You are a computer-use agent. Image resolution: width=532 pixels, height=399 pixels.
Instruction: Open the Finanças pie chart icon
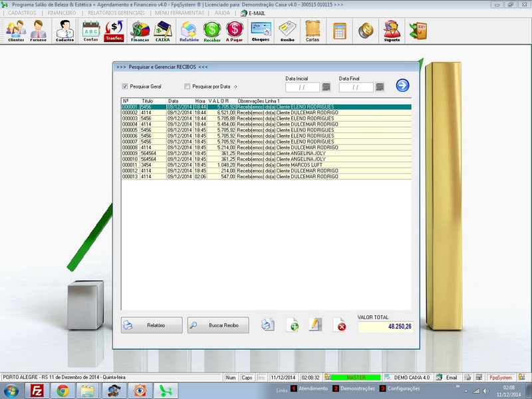pyautogui.click(x=140, y=31)
